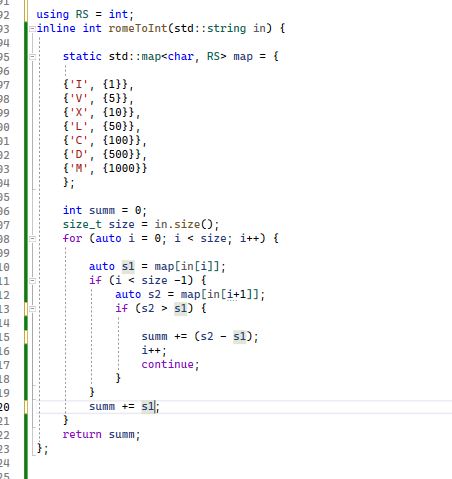This screenshot has width=452, height=479.
Task: Collapse the for loop fold marker
Action: click(x=32, y=239)
